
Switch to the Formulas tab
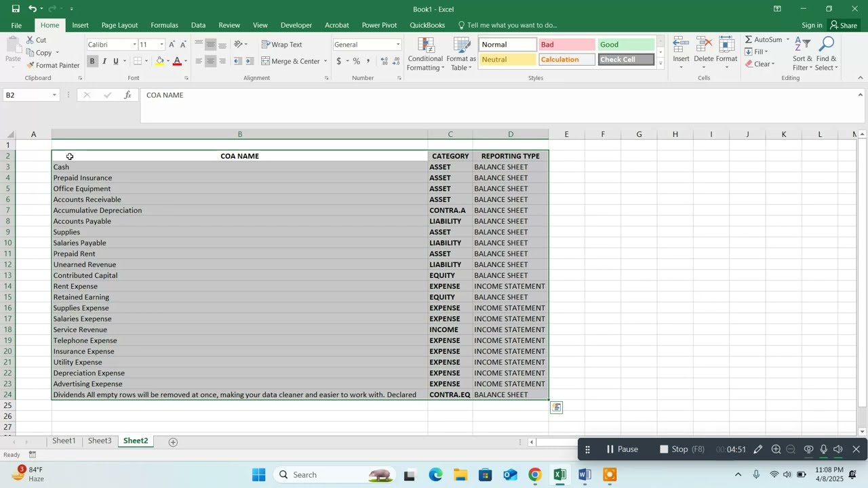click(x=164, y=25)
